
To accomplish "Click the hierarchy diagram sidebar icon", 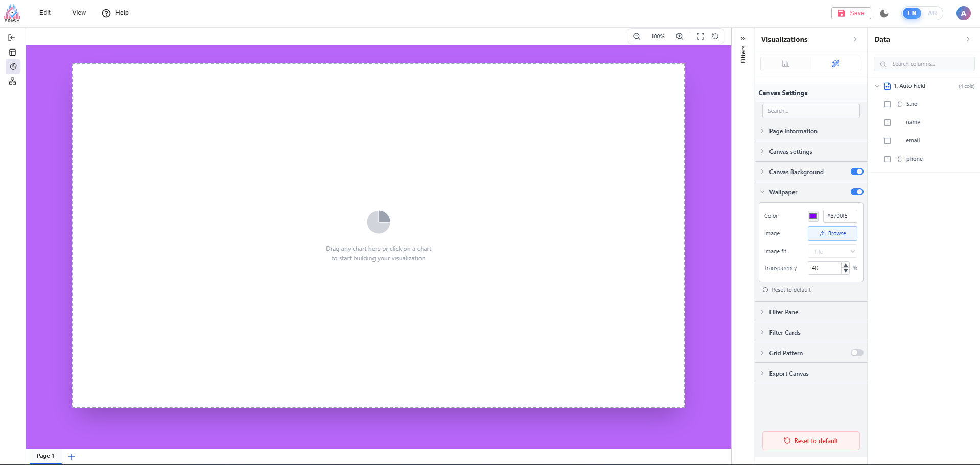I will (13, 81).
